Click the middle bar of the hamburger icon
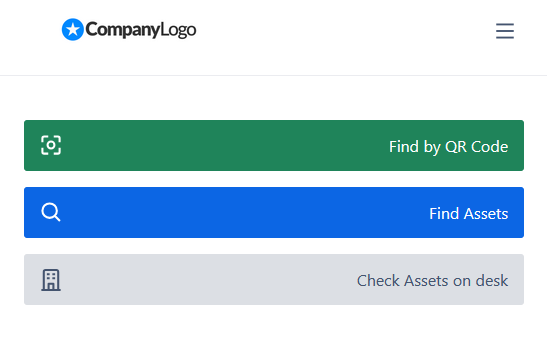547x362 pixels. tap(505, 31)
